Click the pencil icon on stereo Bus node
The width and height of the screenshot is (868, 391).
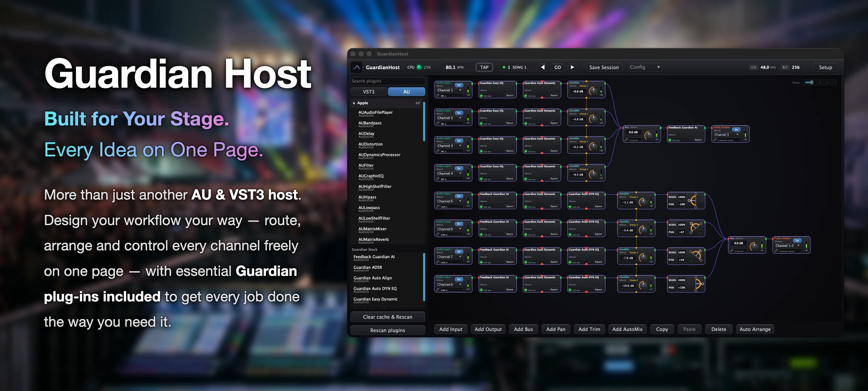(731, 251)
